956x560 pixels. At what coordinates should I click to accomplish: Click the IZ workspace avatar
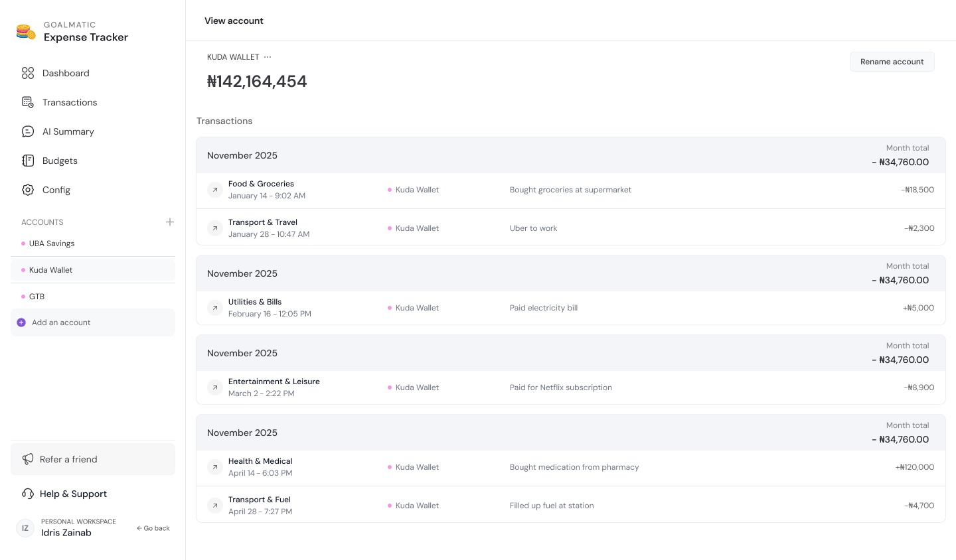point(25,528)
